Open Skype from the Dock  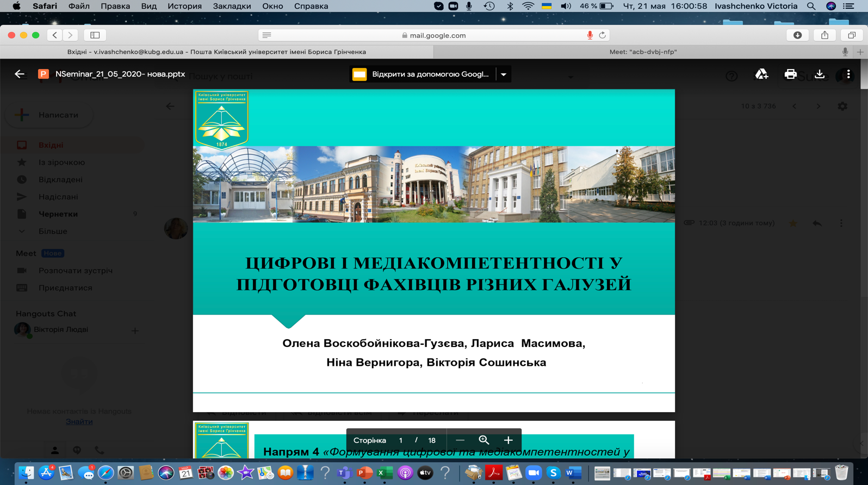pyautogui.click(x=554, y=472)
